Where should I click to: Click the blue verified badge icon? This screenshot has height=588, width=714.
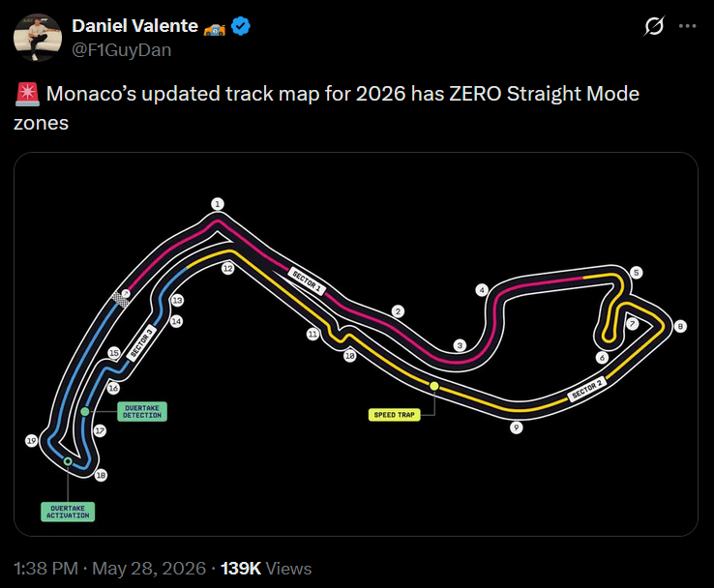coord(241,26)
